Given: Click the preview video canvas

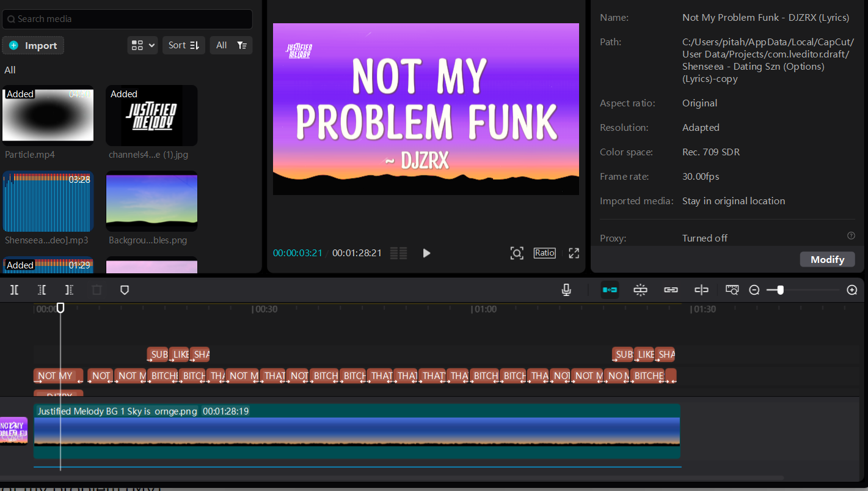Looking at the screenshot, I should pos(426,109).
